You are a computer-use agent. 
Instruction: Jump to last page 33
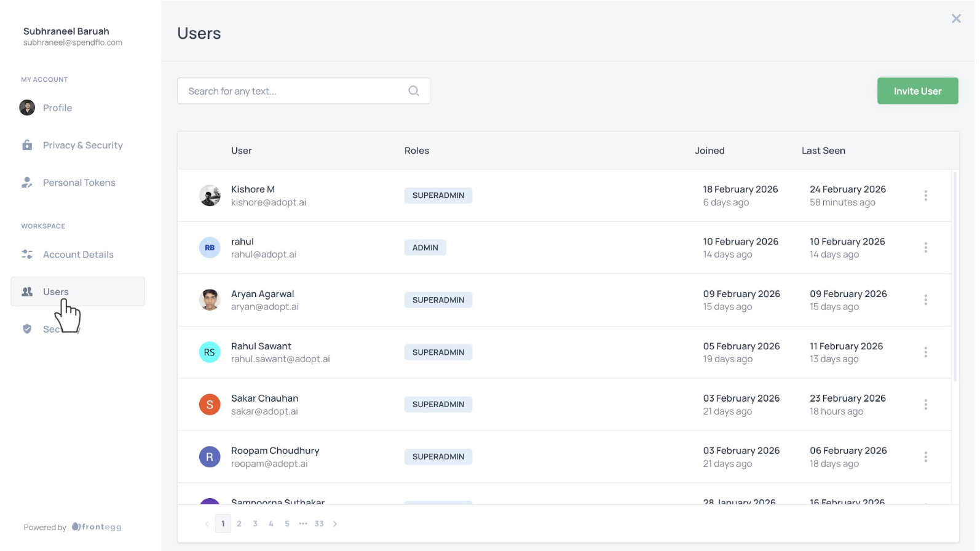(319, 524)
